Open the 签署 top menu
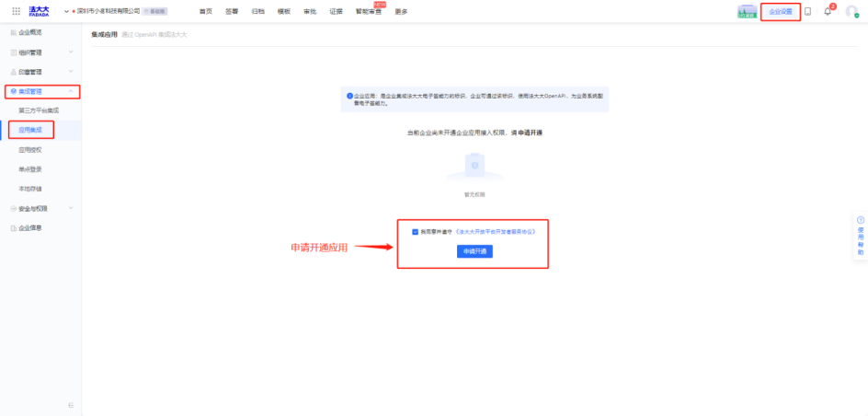The height and width of the screenshot is (416, 868). (x=232, y=11)
